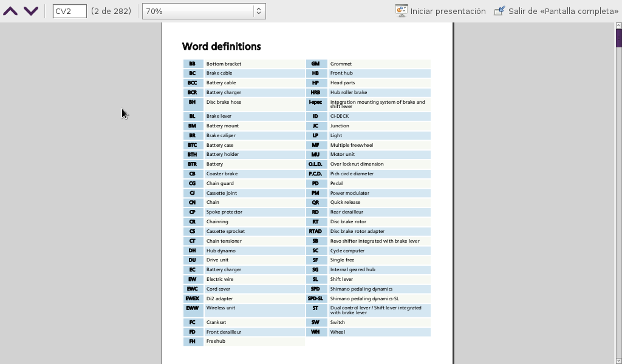Click the "Spoke protector" definition

click(x=224, y=212)
